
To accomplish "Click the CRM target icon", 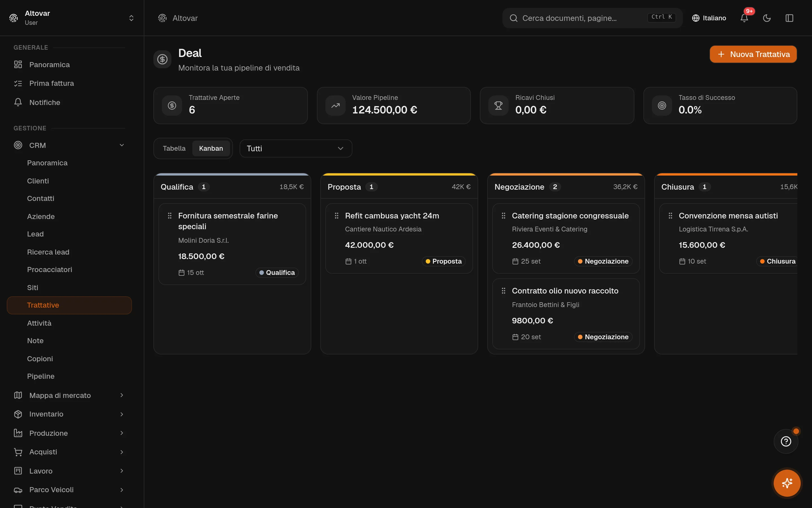I will pyautogui.click(x=18, y=145).
